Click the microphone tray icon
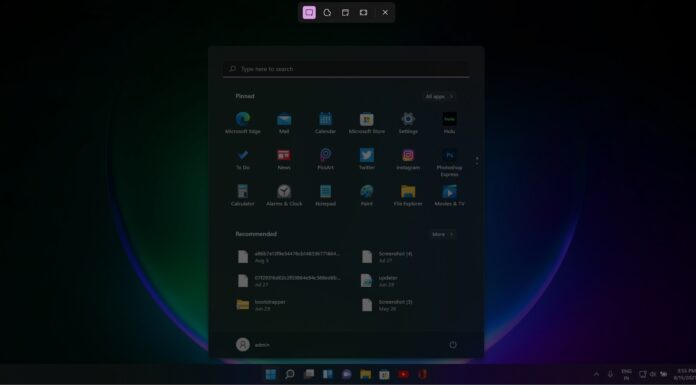This screenshot has width=696, height=385. click(610, 374)
